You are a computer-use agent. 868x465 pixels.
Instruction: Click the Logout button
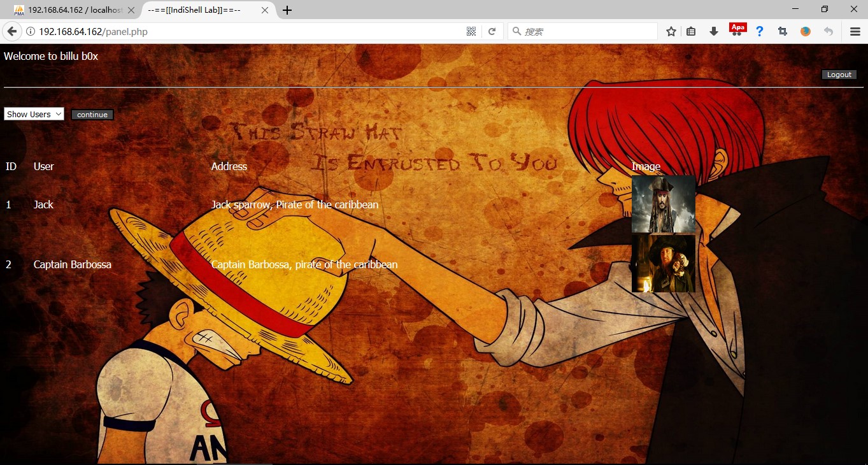coord(839,75)
